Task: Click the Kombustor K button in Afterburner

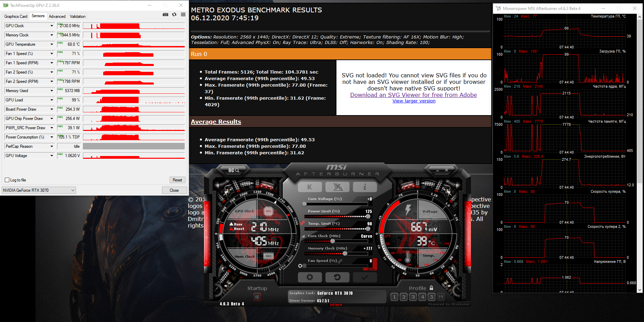Action: click(310, 187)
